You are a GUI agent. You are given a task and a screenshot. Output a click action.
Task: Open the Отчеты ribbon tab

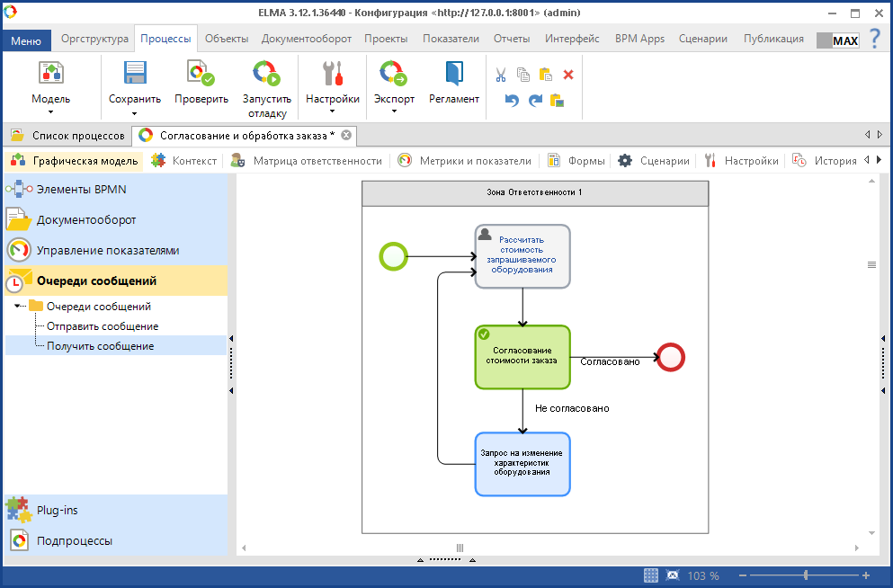(x=512, y=39)
